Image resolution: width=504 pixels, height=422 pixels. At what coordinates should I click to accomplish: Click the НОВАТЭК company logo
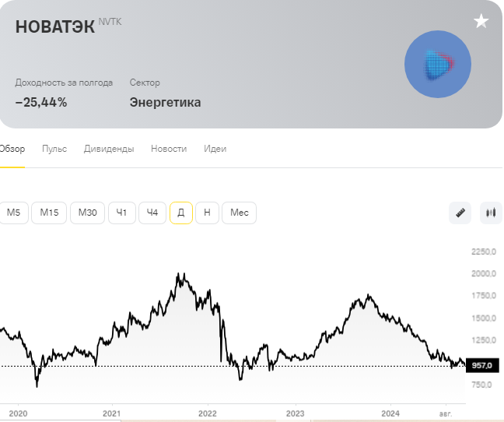438,64
